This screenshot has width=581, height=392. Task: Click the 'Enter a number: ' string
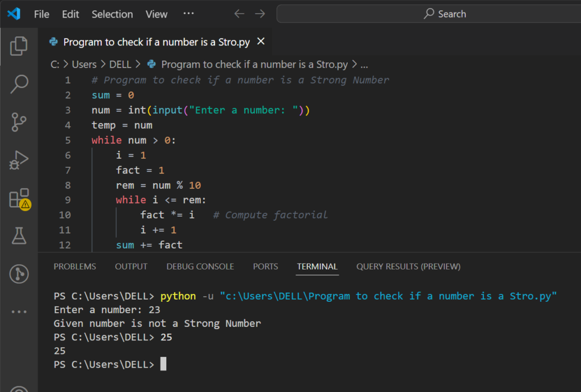pyautogui.click(x=243, y=110)
